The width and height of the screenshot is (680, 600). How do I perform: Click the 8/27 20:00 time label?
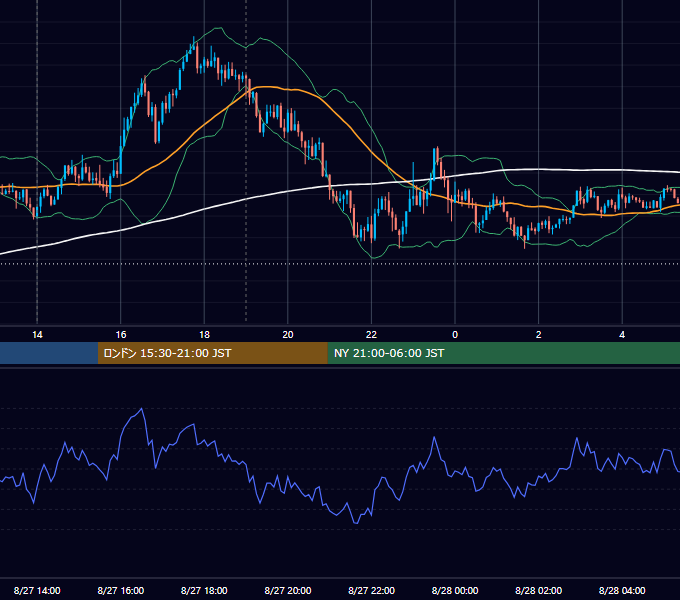[288, 590]
